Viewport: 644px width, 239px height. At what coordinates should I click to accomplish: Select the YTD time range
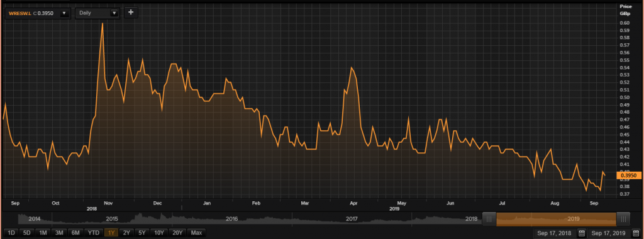(93, 233)
